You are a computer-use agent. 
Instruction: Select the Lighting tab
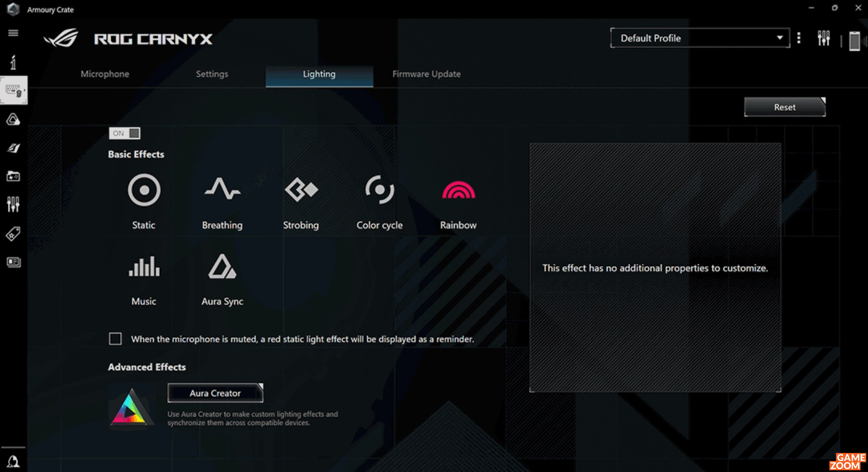coord(319,76)
